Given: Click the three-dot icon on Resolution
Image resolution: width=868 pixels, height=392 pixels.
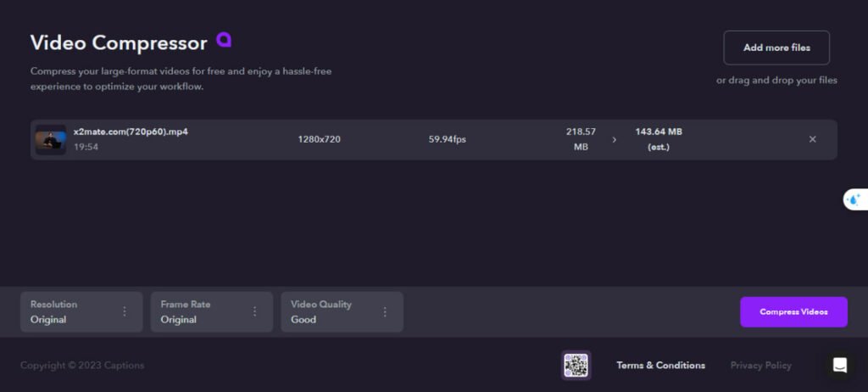Looking at the screenshot, I should point(125,311).
